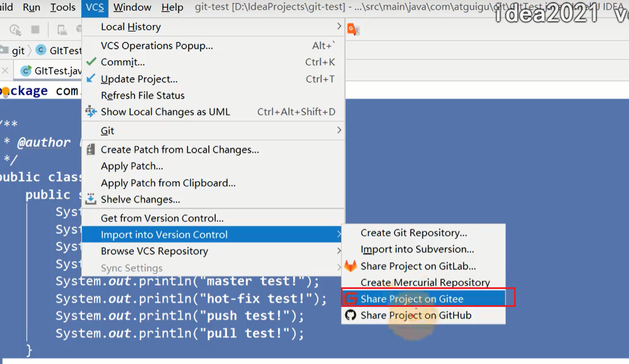The image size is (629, 364).
Task: Expand the Local History submenu arrow
Action: click(339, 26)
